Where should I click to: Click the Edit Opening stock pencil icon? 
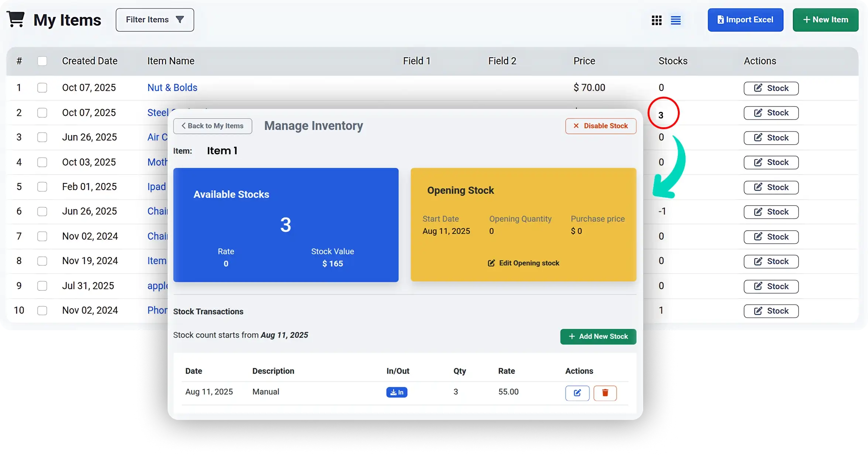[491, 263]
